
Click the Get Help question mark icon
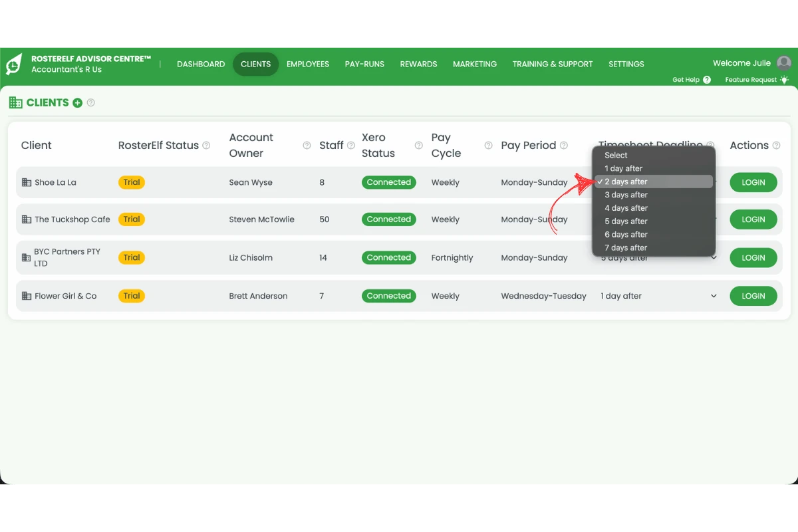pos(707,80)
